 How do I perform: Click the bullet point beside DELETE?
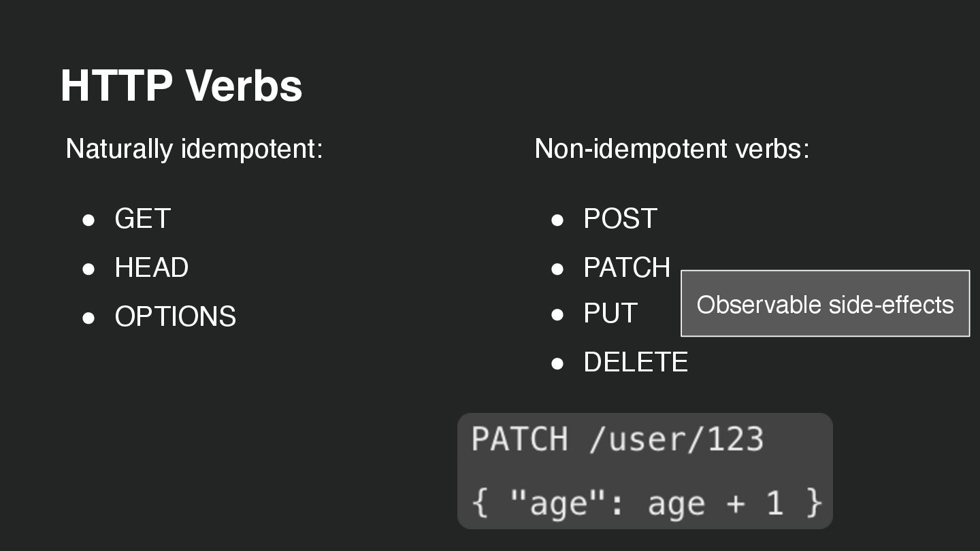(557, 363)
